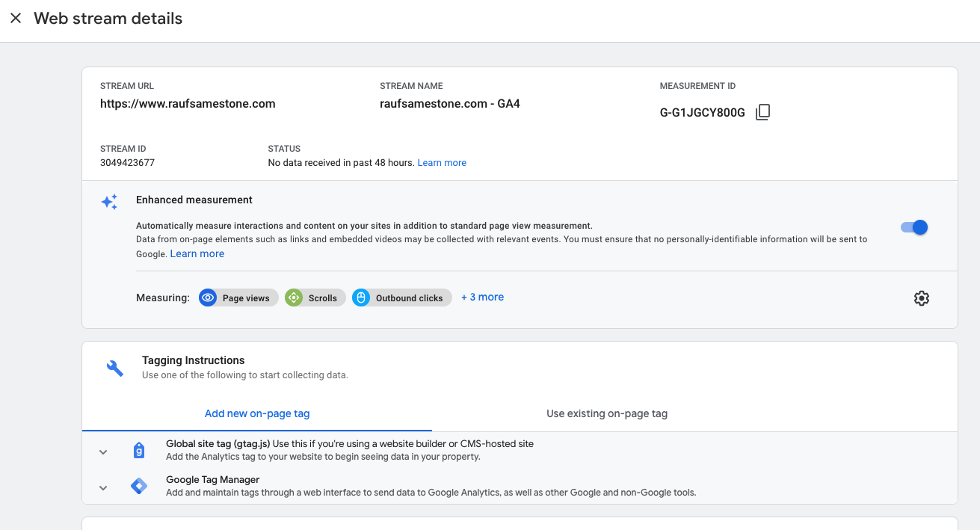Close the Web stream details panel
This screenshot has height=530, width=980.
click(x=16, y=18)
